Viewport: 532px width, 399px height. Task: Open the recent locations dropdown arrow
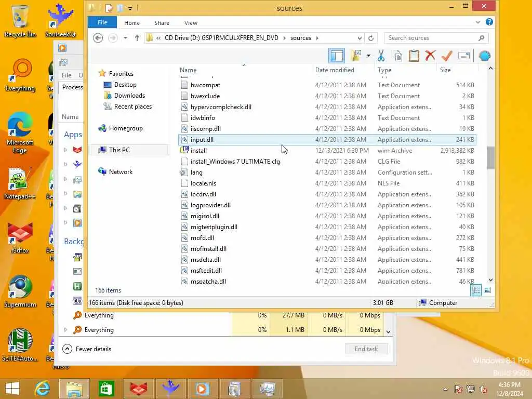click(125, 38)
